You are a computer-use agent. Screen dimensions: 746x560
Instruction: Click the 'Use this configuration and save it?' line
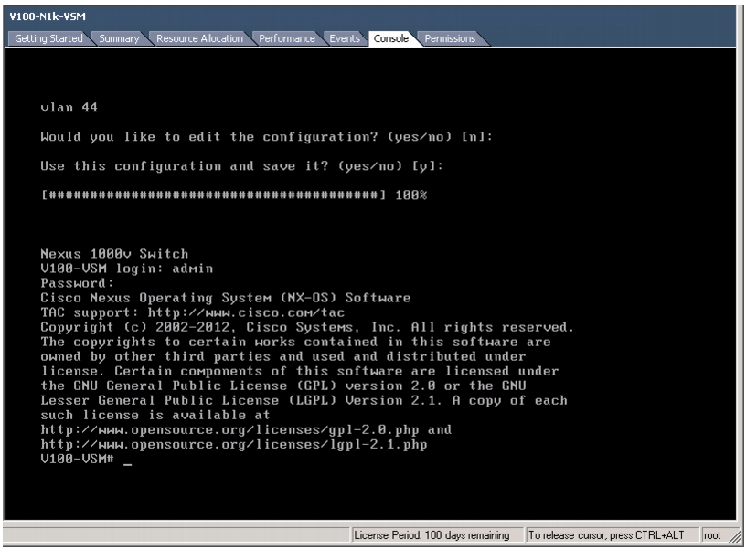[241, 166]
